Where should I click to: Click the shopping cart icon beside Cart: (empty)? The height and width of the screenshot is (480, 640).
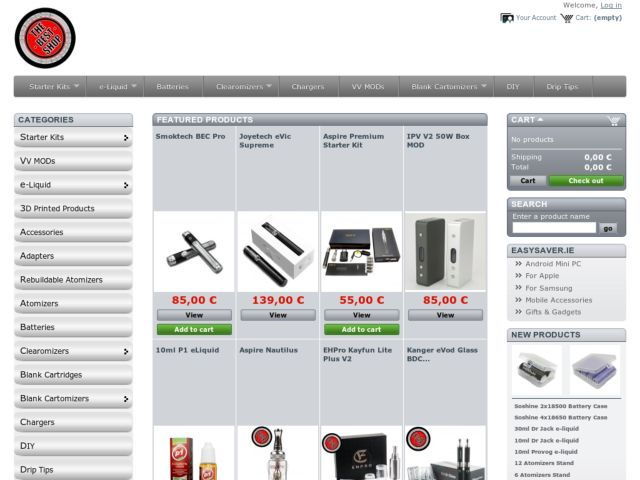(567, 18)
